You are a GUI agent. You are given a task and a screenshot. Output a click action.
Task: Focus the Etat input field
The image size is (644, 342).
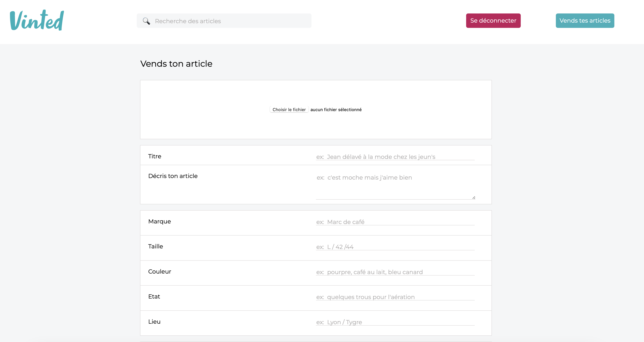coord(395,297)
